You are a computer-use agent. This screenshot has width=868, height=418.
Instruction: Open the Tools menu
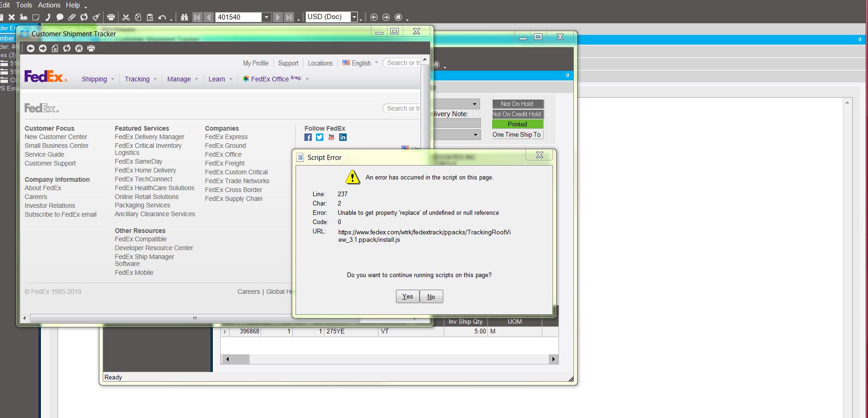(x=24, y=5)
